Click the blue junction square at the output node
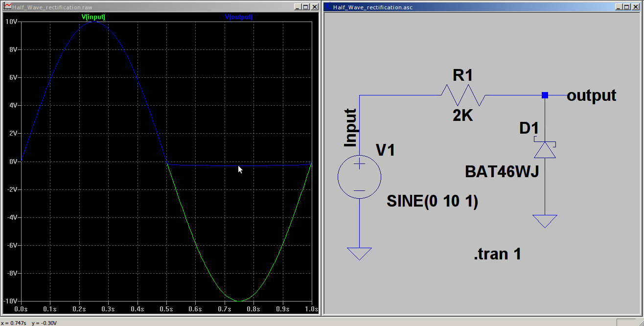 544,95
